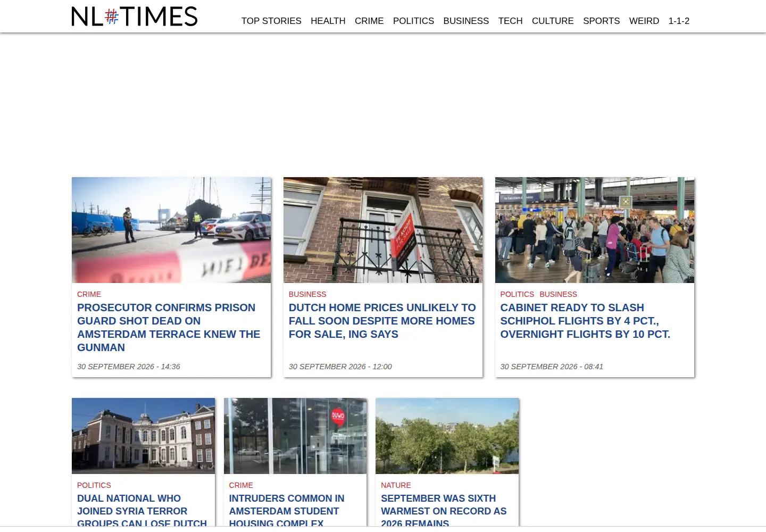Go to the Health section
Image resolution: width=766 pixels, height=532 pixels.
(328, 21)
